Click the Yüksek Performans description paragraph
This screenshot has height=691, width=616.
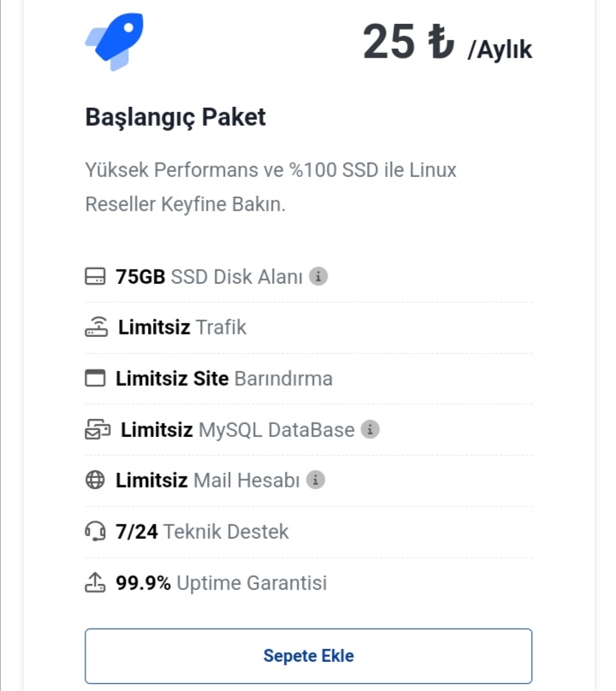click(270, 186)
